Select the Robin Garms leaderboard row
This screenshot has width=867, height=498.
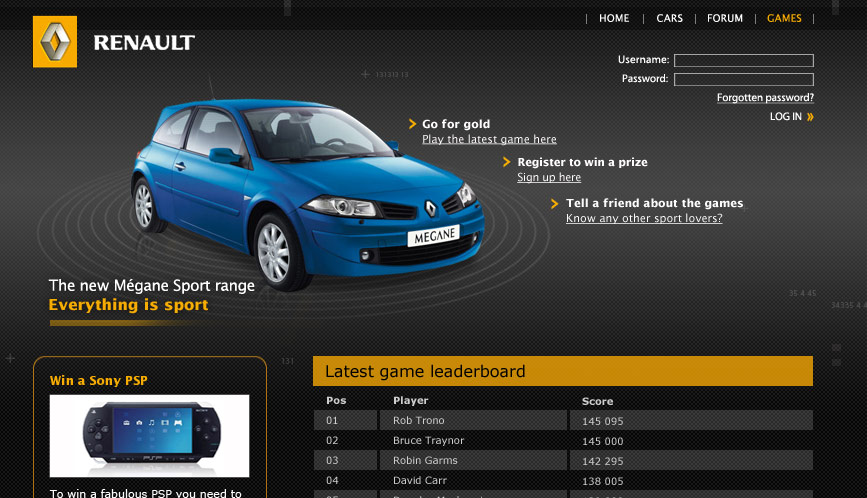pyautogui.click(x=563, y=460)
